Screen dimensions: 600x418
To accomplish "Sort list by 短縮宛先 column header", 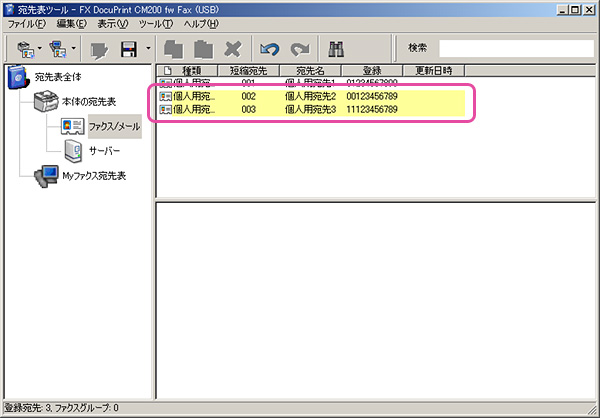I will coord(249,70).
